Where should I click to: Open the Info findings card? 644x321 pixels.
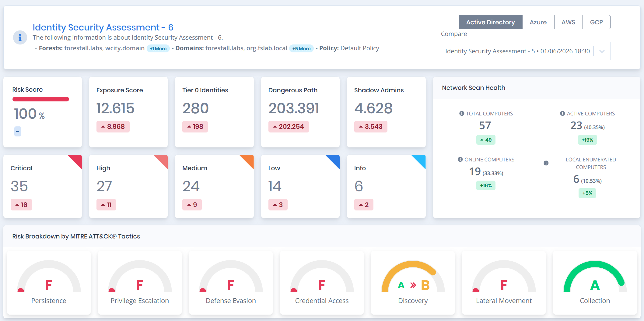point(386,186)
